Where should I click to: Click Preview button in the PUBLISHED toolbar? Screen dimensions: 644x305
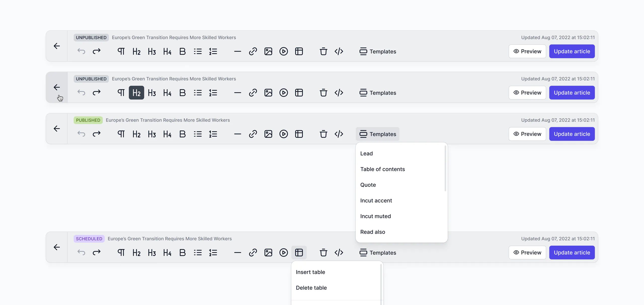point(527,134)
